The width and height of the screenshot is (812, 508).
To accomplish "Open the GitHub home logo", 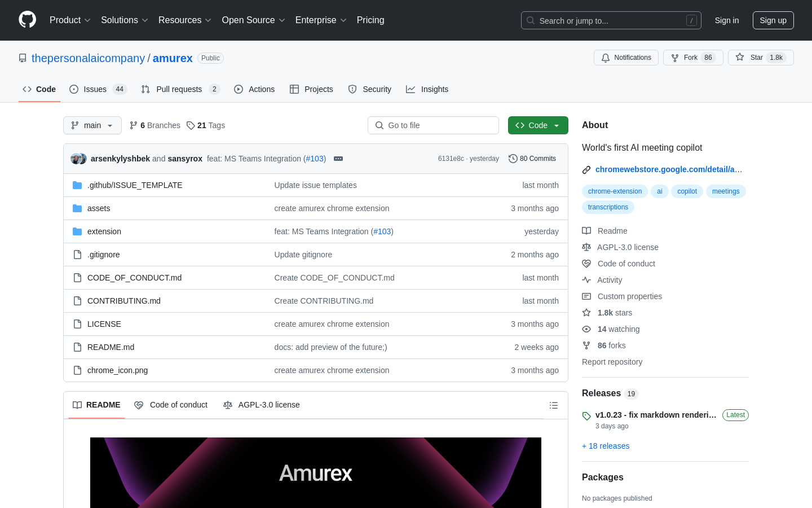I will pos(28,20).
